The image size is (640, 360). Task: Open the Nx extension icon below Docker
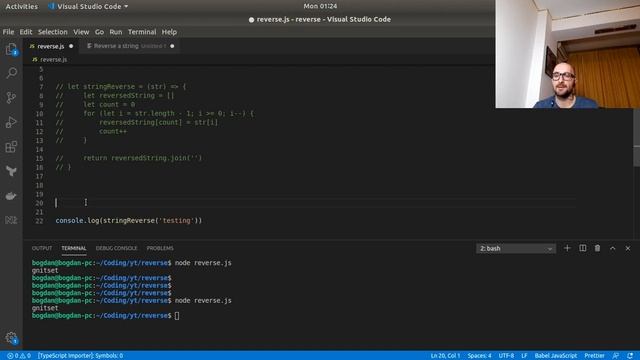coord(11,220)
